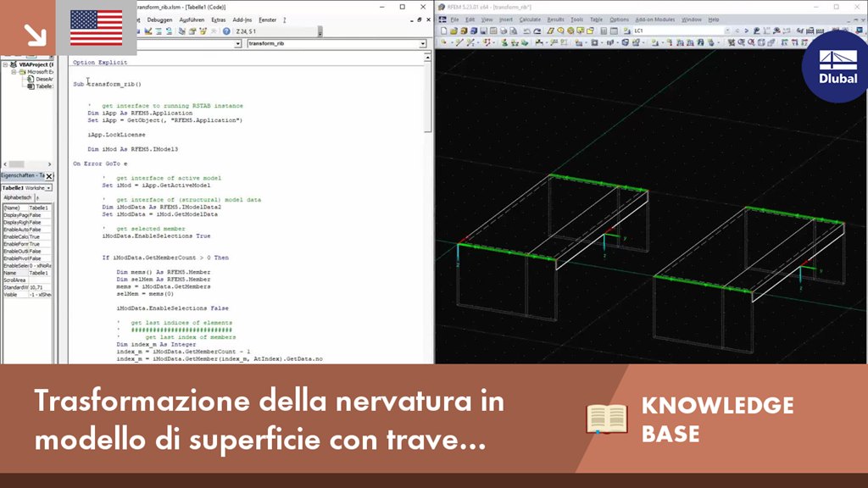
Task: Click the Open file folder icon in RFEM
Action: 453,31
